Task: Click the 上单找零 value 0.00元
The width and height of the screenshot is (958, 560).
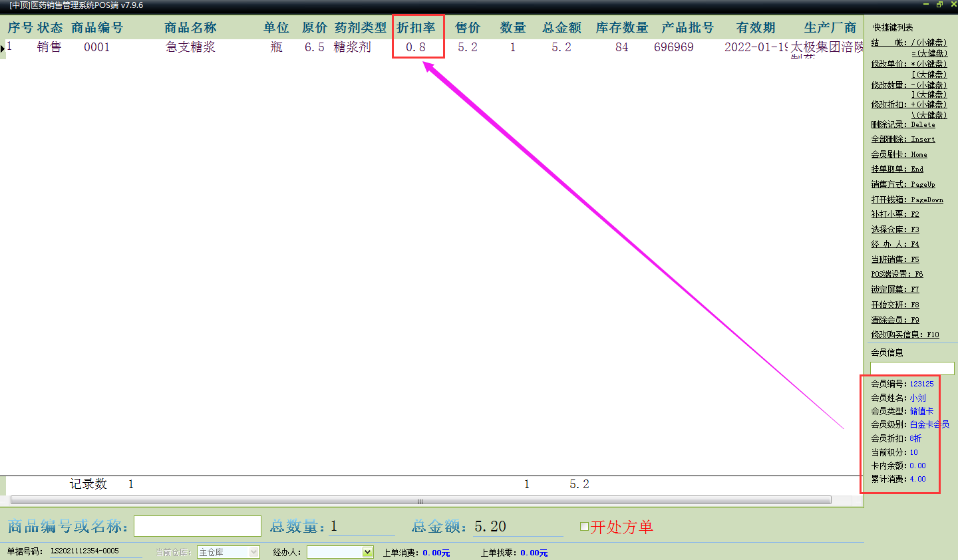Action: pos(534,553)
